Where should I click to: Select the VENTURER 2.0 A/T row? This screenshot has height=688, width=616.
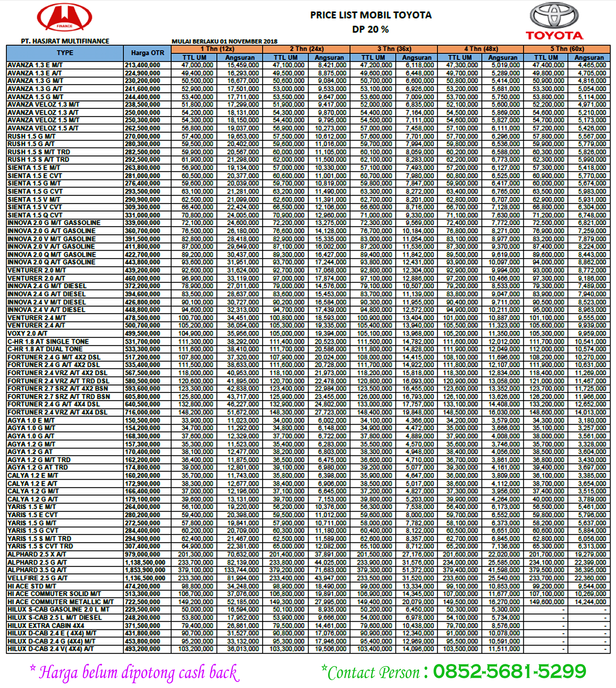308,278
